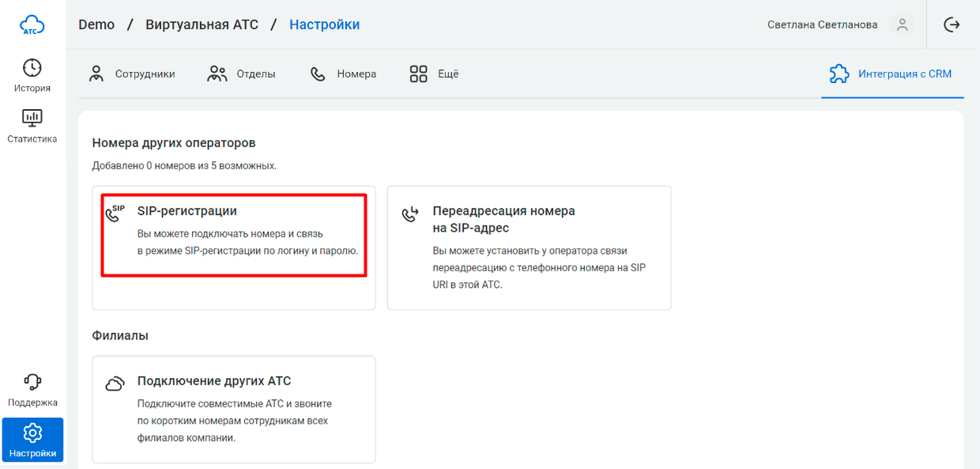The image size is (980, 469).
Task: Click the call forwarding phone icon
Action: click(411, 214)
